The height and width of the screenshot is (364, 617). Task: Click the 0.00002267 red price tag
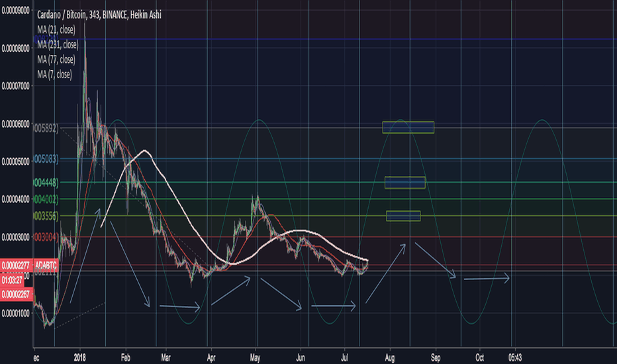pyautogui.click(x=16, y=295)
